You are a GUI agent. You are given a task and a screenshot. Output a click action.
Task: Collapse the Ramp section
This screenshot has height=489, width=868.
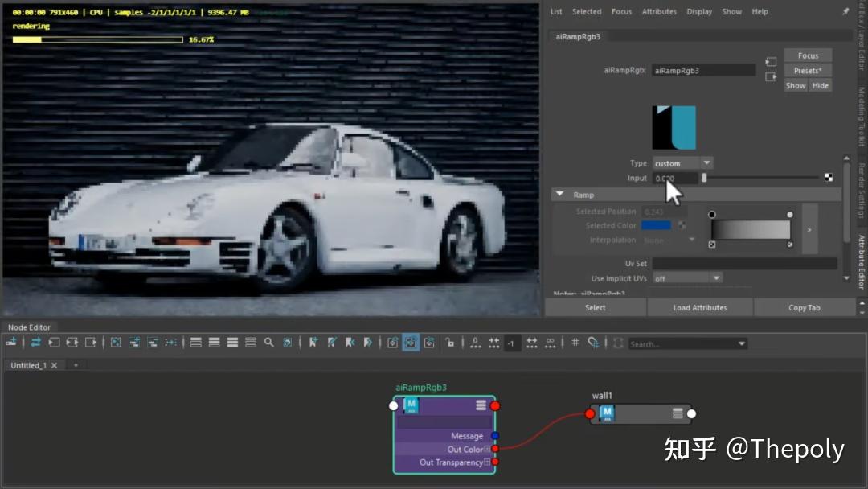(560, 194)
